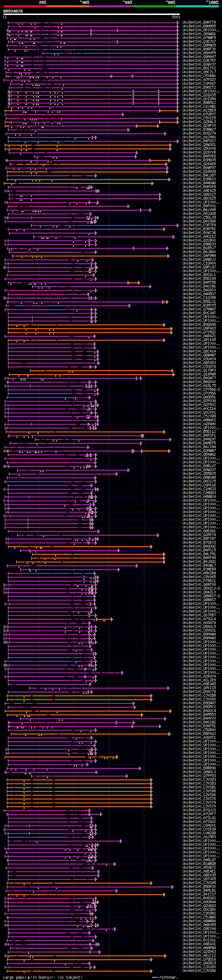Viewport: 222px width, 980px height.
Task: Click UniRef100_Q0IQ54 label
Action: coord(199,99)
